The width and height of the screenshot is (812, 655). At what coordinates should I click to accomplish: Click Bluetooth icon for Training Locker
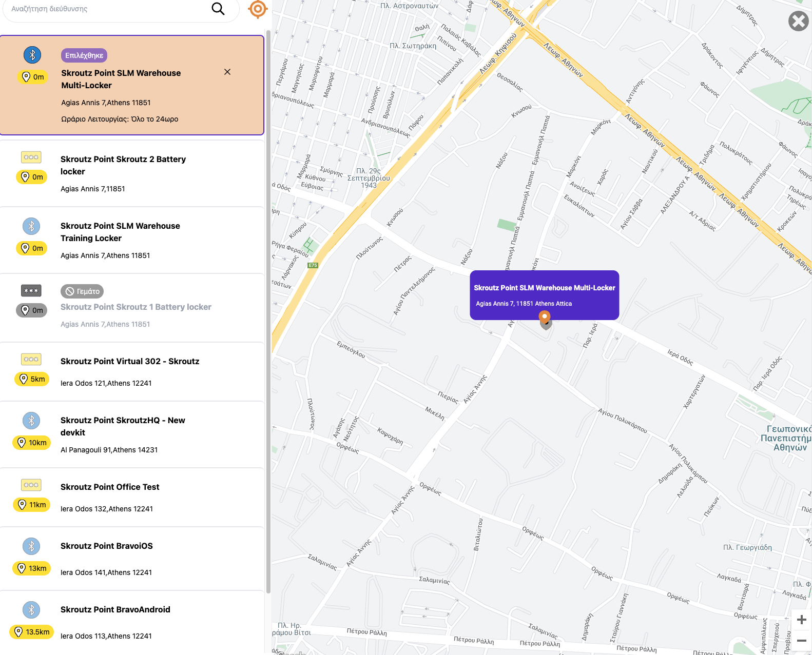pyautogui.click(x=31, y=226)
